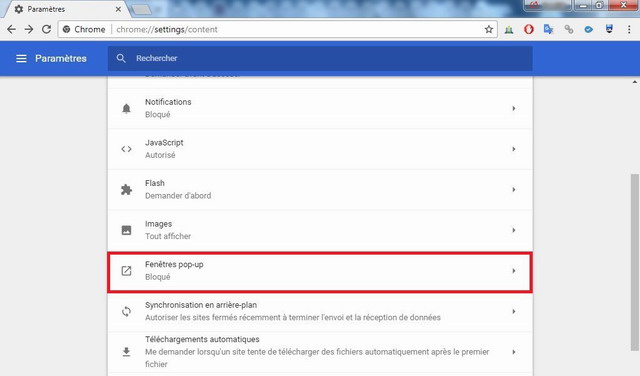Expand the JavaScript setting arrow

tap(514, 149)
